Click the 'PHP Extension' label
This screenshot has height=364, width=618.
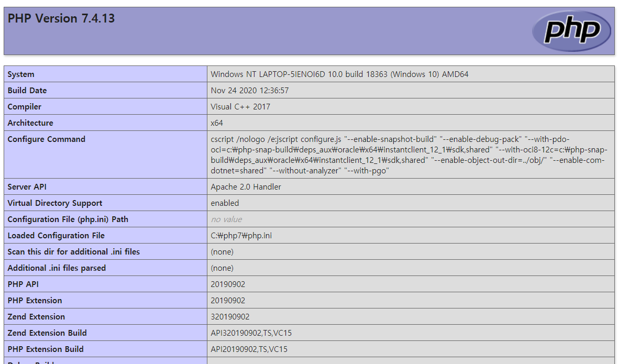[35, 300]
